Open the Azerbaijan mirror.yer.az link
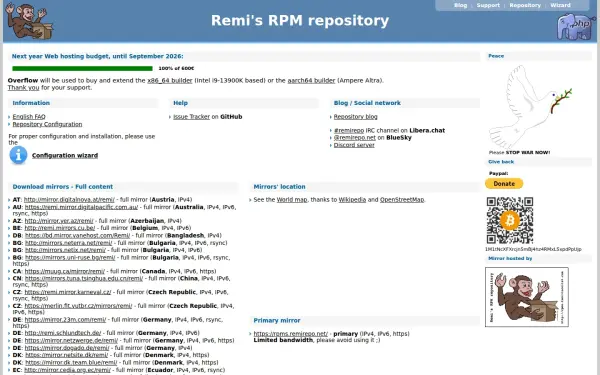 [59, 221]
